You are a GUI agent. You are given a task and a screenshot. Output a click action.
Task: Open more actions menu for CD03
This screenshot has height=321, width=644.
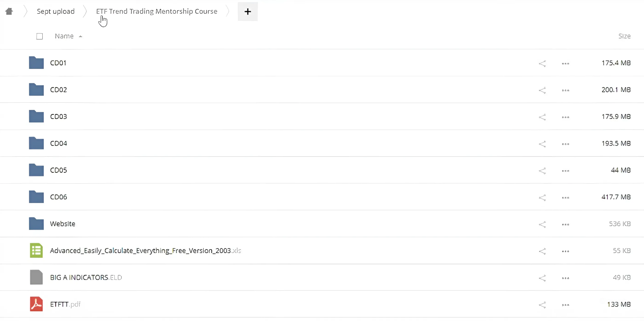pyautogui.click(x=566, y=117)
